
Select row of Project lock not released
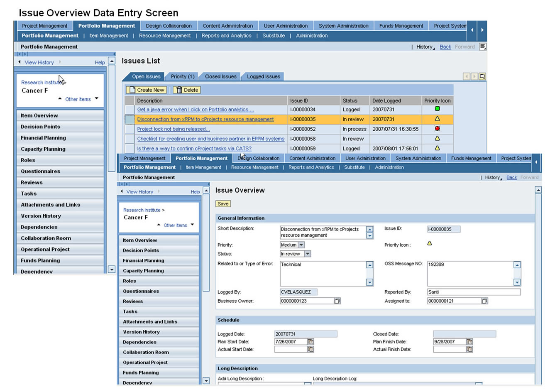[x=130, y=129]
